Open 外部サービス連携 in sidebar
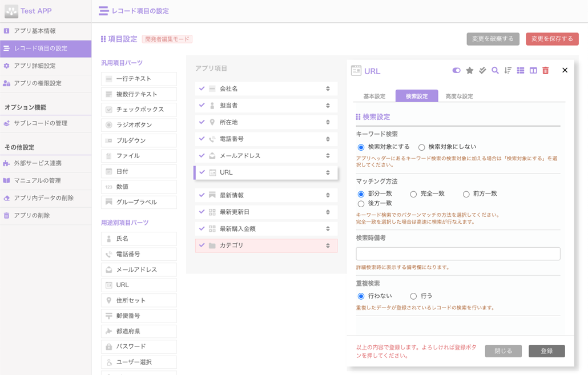 46,163
